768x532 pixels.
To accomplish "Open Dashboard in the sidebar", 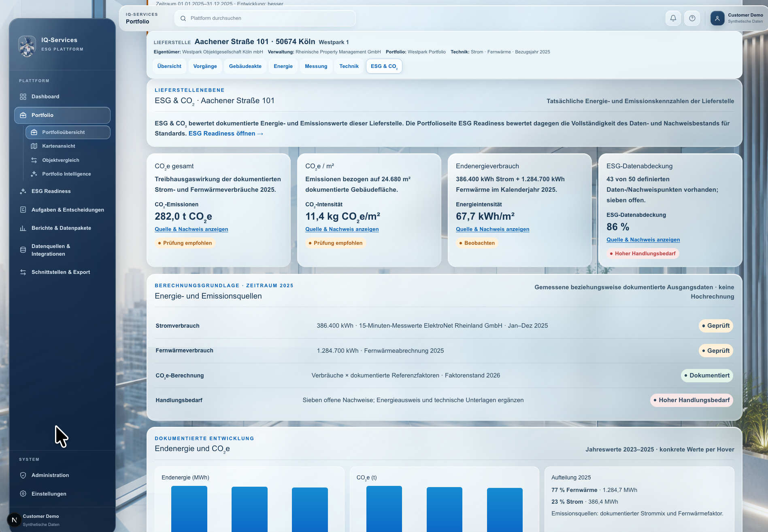I will point(62,97).
